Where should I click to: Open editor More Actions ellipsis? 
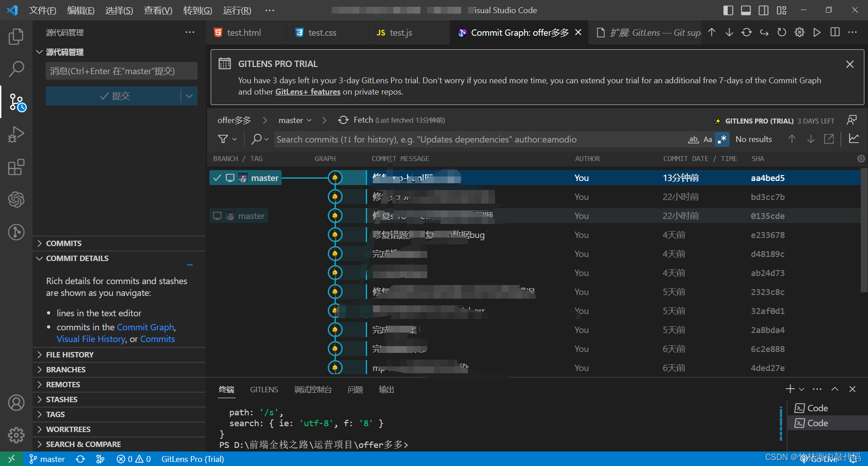coord(853,32)
